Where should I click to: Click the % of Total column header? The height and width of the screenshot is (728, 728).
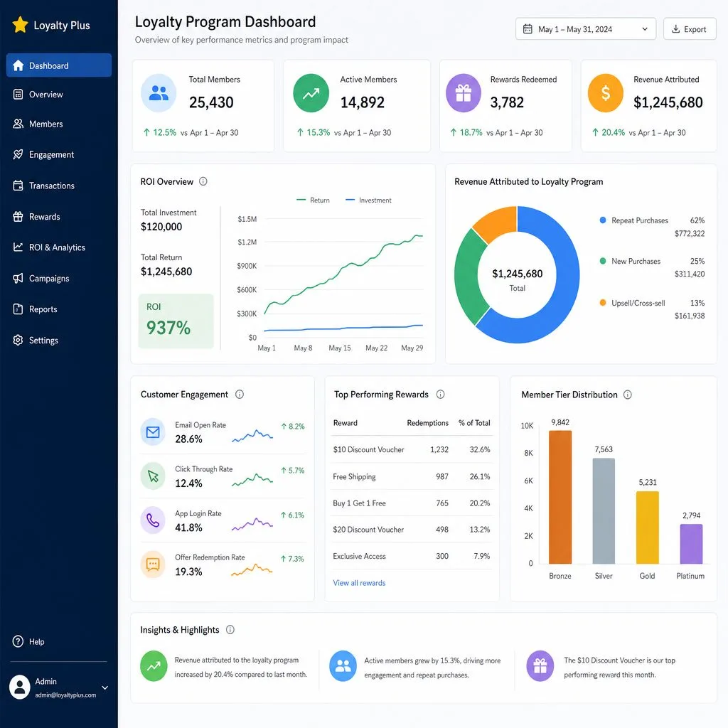tap(474, 423)
